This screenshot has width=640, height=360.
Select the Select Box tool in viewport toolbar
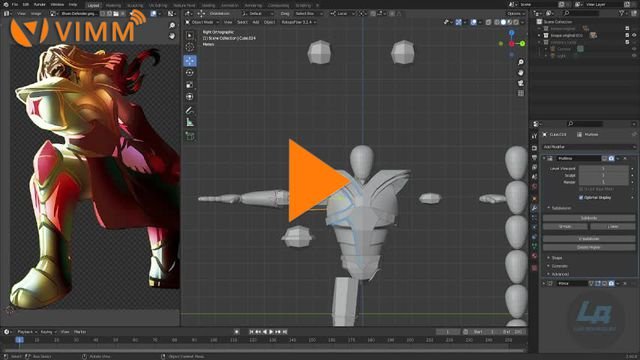[x=190, y=36]
